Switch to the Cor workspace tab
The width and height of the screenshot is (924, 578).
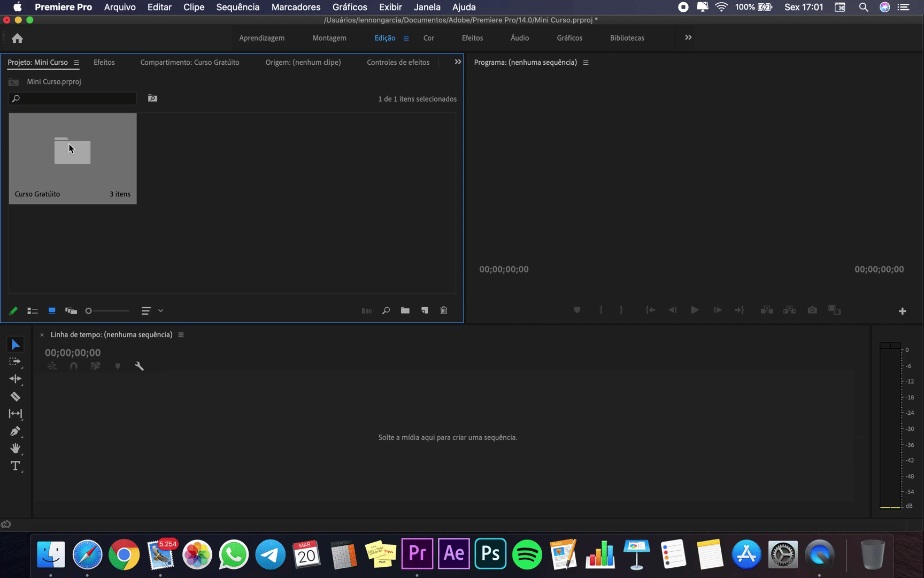(x=428, y=38)
